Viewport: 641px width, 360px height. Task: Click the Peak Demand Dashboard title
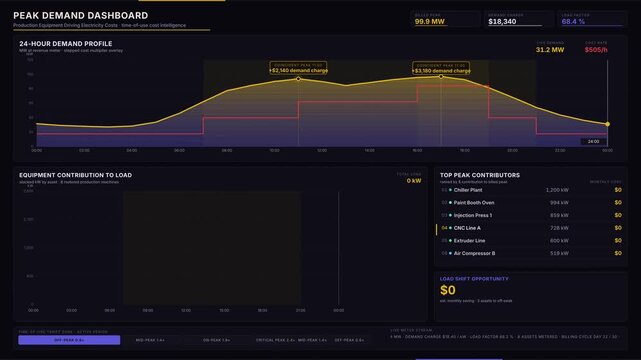pyautogui.click(x=81, y=16)
